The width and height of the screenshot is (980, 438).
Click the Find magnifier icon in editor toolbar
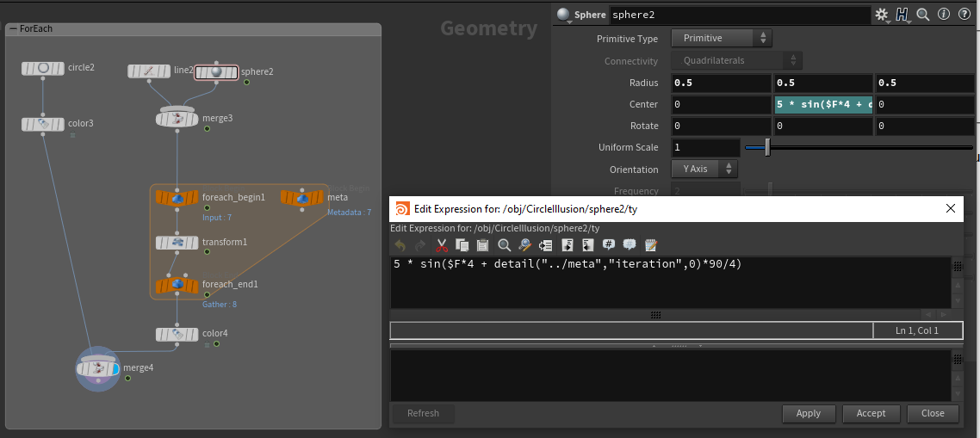coord(505,245)
